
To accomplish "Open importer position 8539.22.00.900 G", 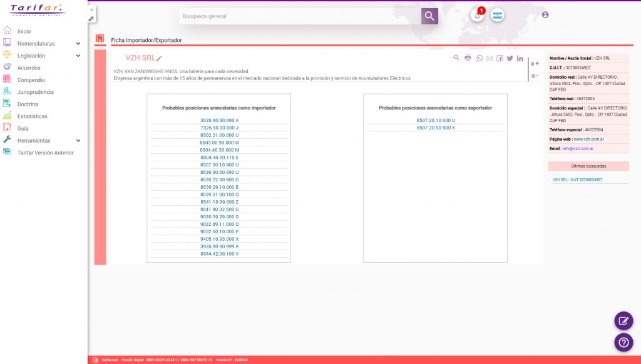I will click(x=220, y=179).
